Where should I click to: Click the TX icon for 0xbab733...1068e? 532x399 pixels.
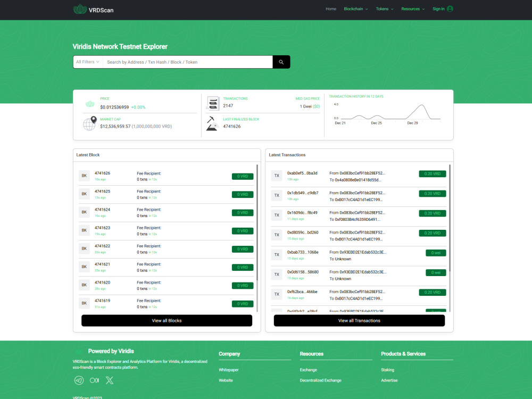(277, 255)
